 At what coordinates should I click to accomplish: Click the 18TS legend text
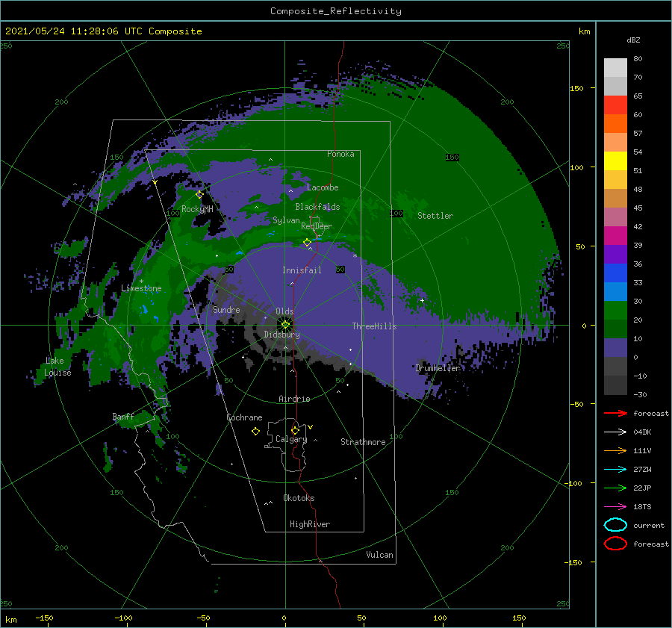click(x=642, y=507)
